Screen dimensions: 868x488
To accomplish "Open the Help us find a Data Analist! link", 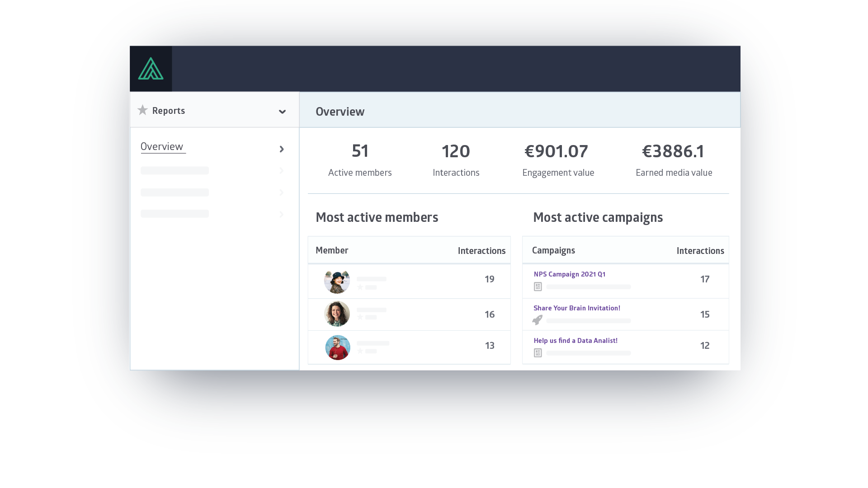I will coord(575,340).
